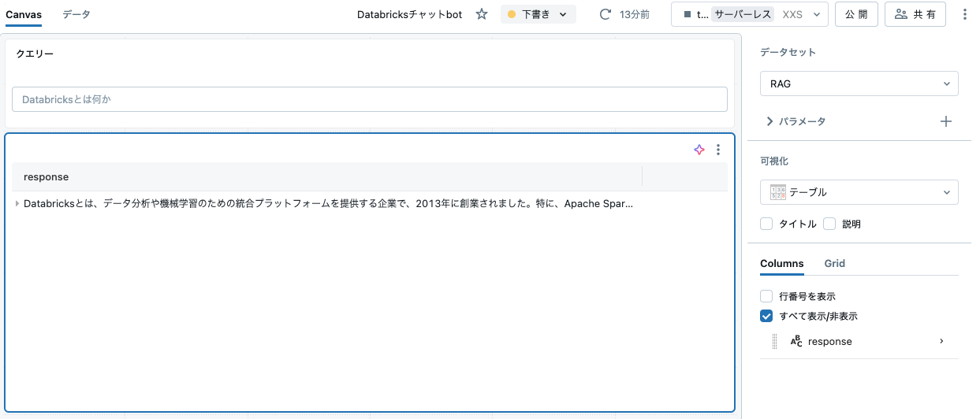Check 行番号を表示 option
The image size is (980, 419).
[766, 296]
